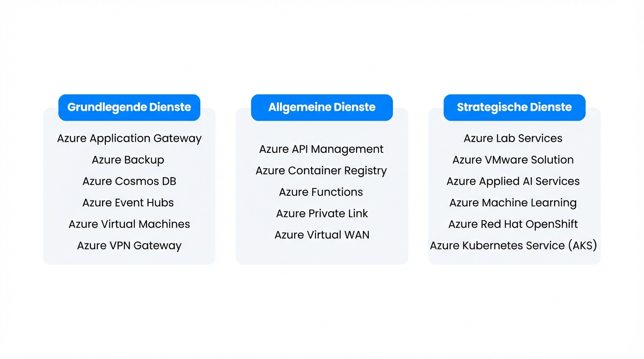Image resolution: width=644 pixels, height=359 pixels.
Task: Click Azure Application Gateway
Action: (129, 138)
